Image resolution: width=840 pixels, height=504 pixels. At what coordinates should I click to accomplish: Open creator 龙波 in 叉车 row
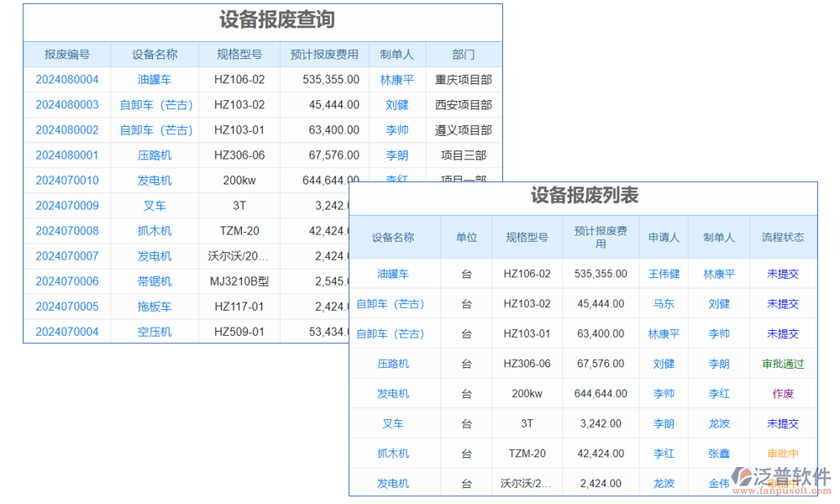pyautogui.click(x=719, y=423)
